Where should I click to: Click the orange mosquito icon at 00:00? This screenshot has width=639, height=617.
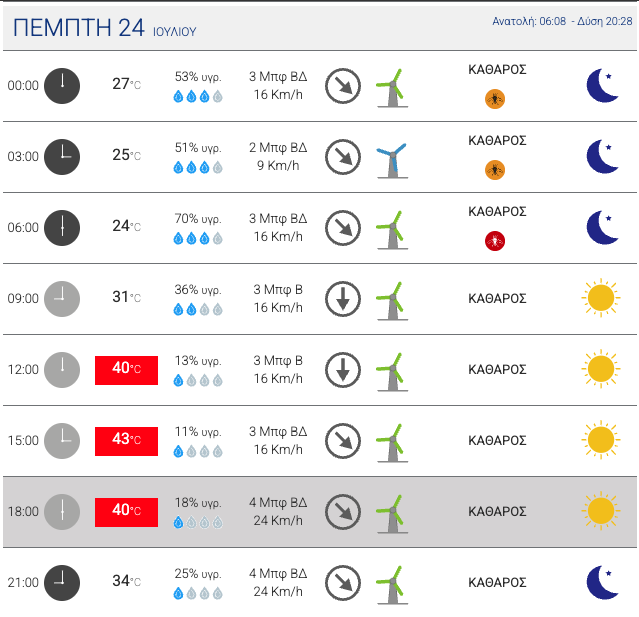(x=494, y=99)
